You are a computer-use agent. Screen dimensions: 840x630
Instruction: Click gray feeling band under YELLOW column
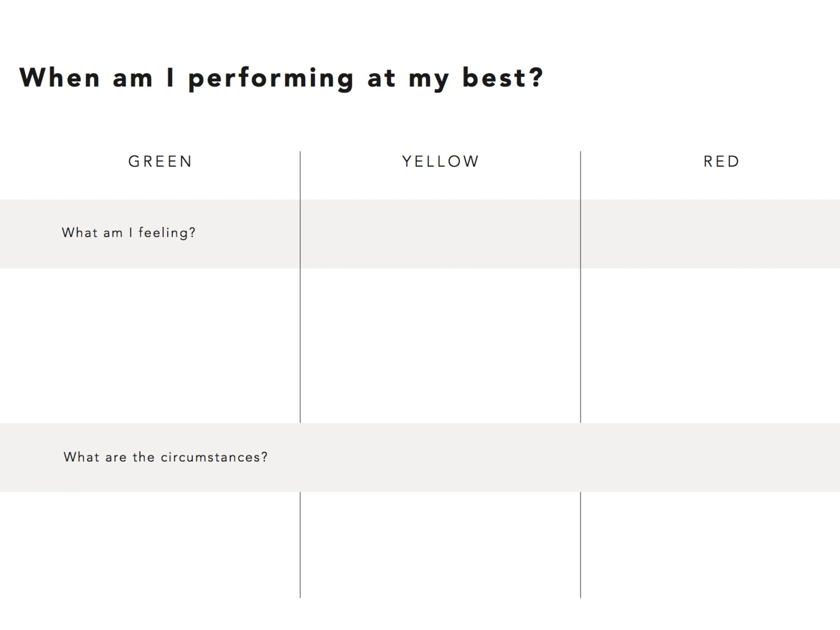click(440, 234)
